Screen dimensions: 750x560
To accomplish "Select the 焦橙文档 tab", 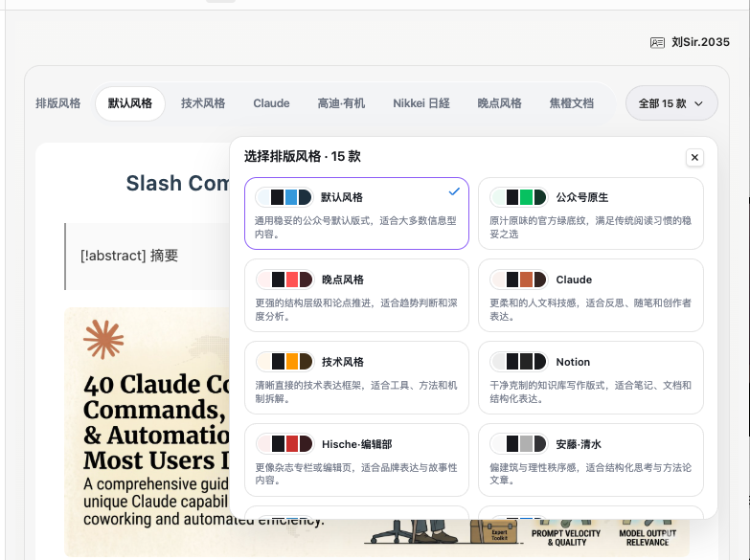I will [x=572, y=103].
